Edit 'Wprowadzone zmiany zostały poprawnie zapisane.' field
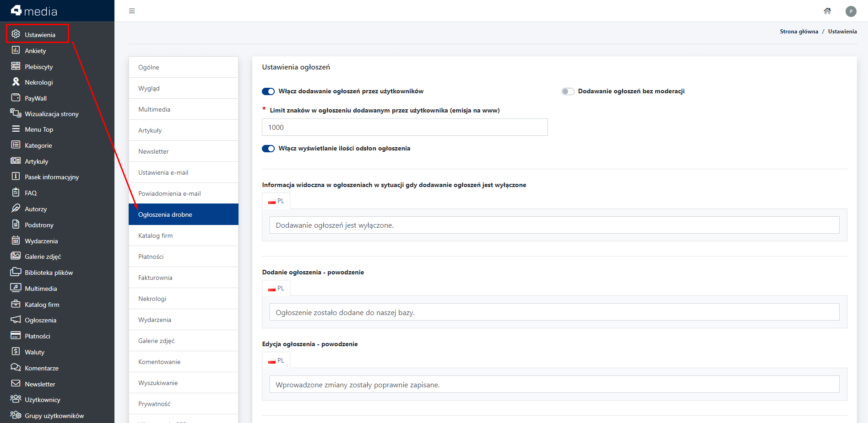Viewport: 868px width, 423px height. [x=554, y=385]
